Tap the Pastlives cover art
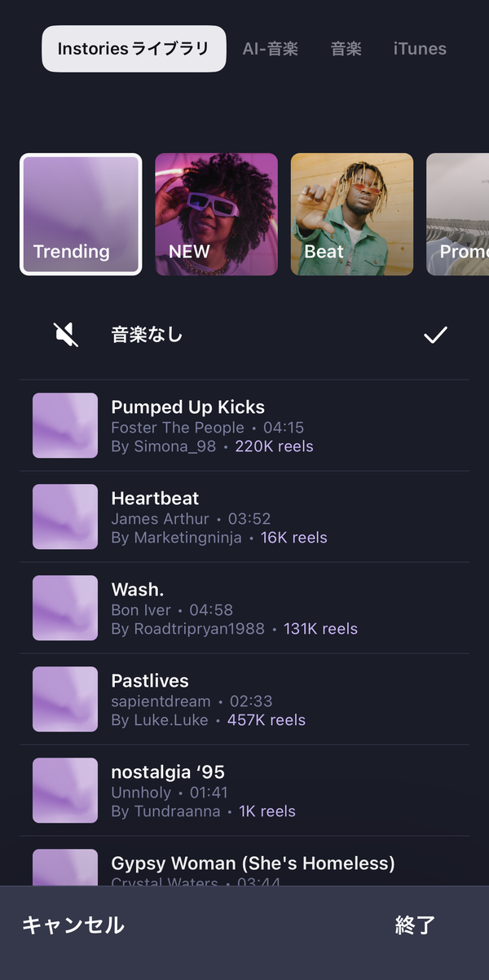The height and width of the screenshot is (980, 489). tap(65, 699)
